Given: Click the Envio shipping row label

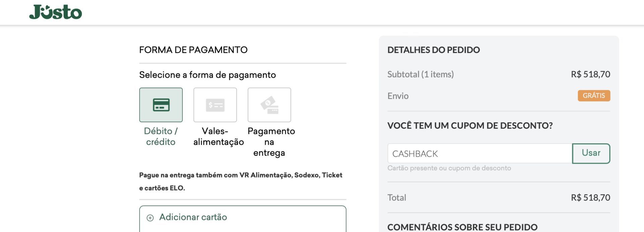Looking at the screenshot, I should 398,96.
